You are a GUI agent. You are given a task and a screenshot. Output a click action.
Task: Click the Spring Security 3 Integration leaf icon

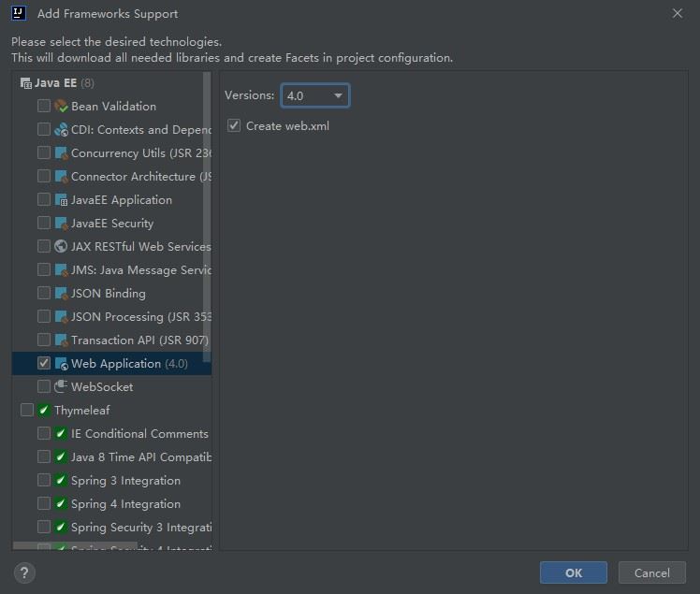pyautogui.click(x=61, y=527)
